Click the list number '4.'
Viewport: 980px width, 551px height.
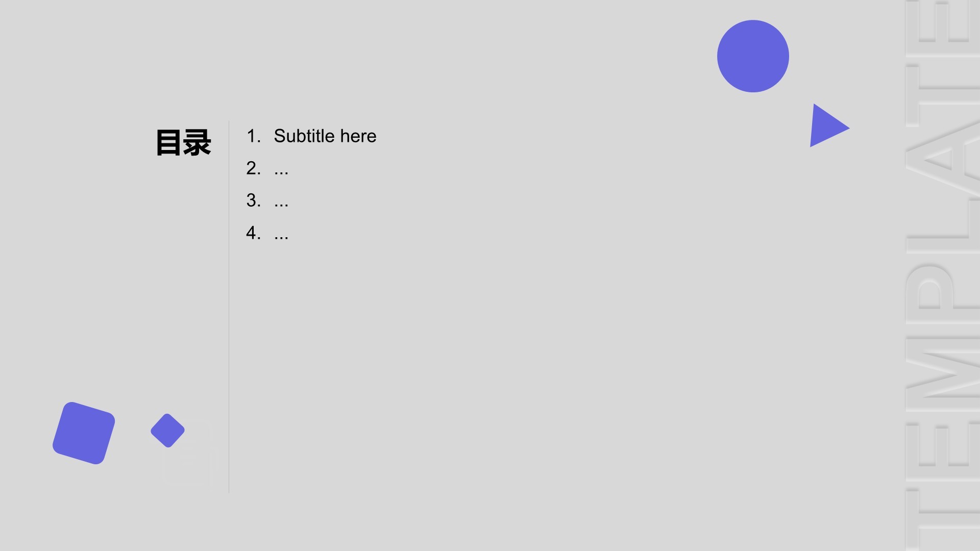coord(254,233)
